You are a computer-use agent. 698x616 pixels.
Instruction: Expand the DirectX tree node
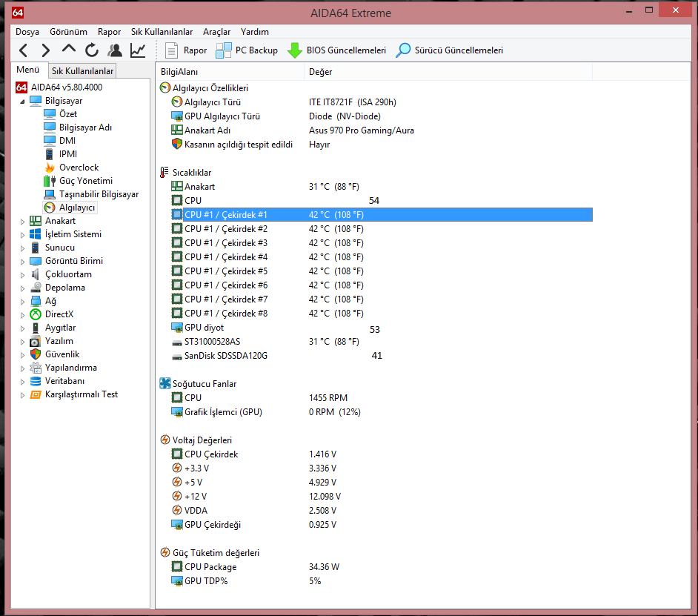coord(22,315)
